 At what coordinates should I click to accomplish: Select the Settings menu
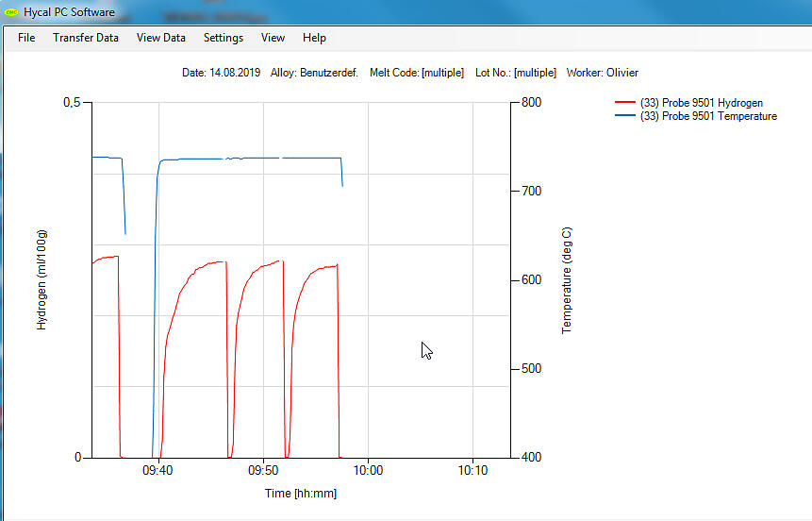tap(224, 38)
